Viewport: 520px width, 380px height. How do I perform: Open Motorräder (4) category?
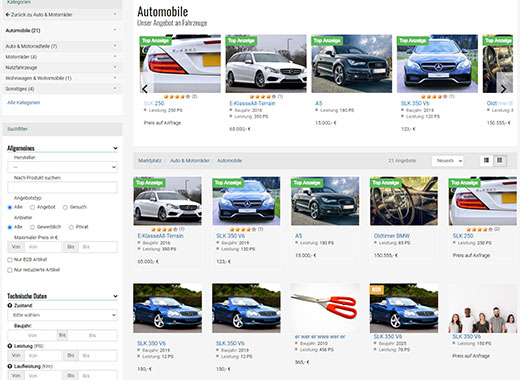click(x=21, y=57)
